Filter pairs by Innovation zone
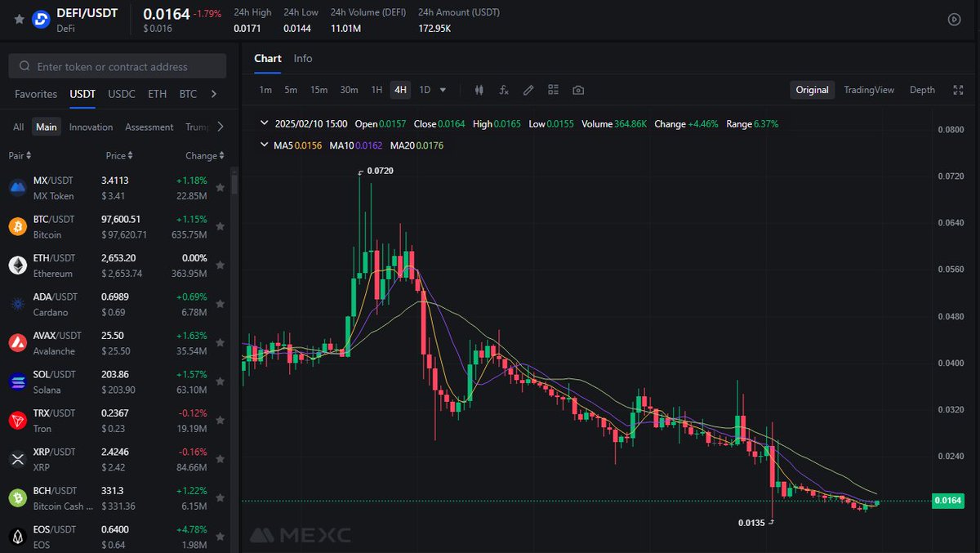Viewport: 980px width, 553px height. click(x=91, y=127)
